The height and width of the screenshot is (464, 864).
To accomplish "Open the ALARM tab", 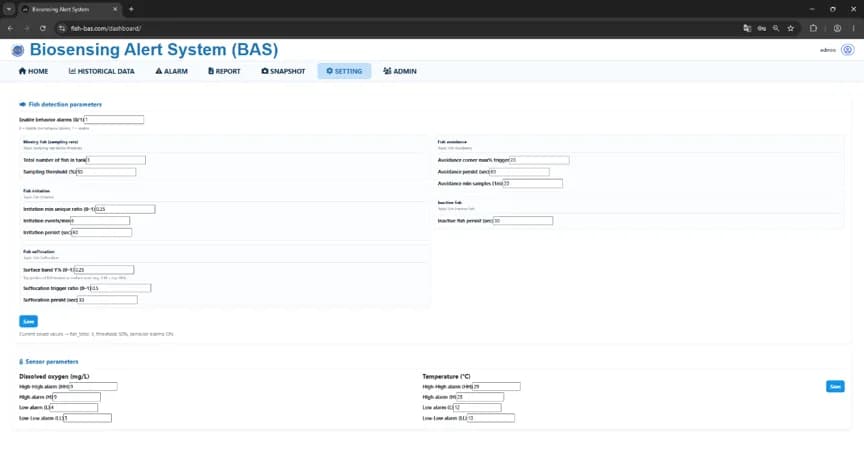I will pyautogui.click(x=171, y=71).
